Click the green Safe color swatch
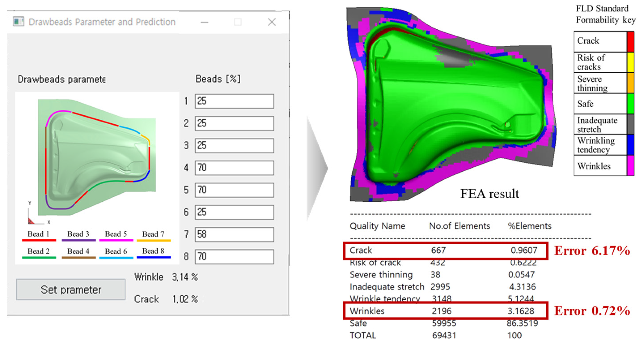The image size is (644, 344). pos(631,103)
